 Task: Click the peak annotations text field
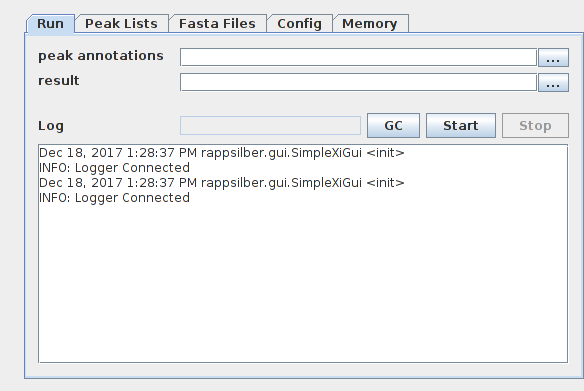click(358, 57)
